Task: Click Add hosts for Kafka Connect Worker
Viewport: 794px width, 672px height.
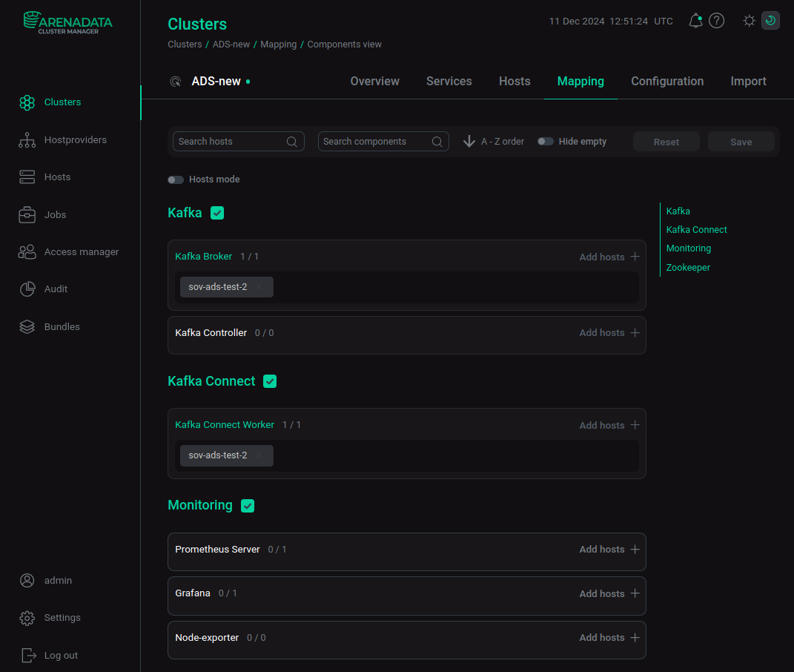Action: coord(602,425)
